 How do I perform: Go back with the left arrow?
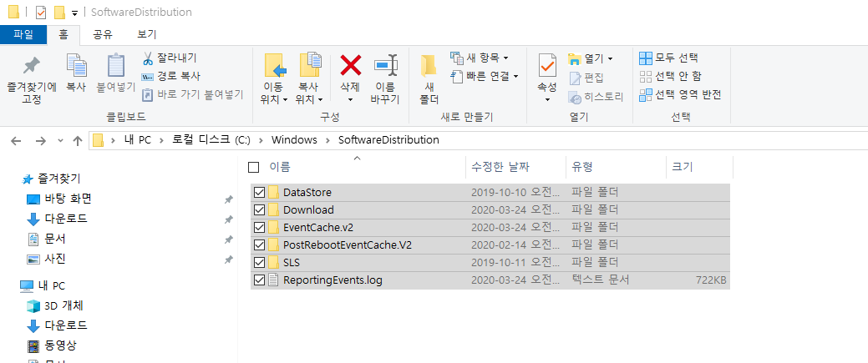16,140
